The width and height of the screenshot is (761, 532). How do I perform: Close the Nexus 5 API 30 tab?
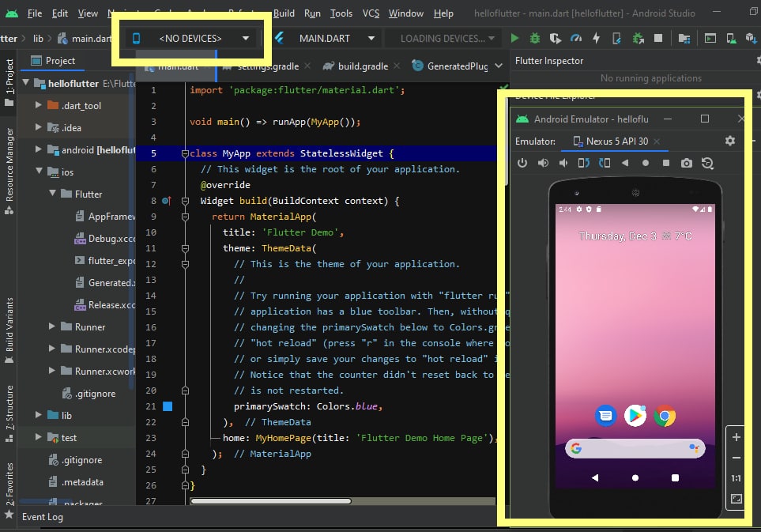click(x=657, y=141)
